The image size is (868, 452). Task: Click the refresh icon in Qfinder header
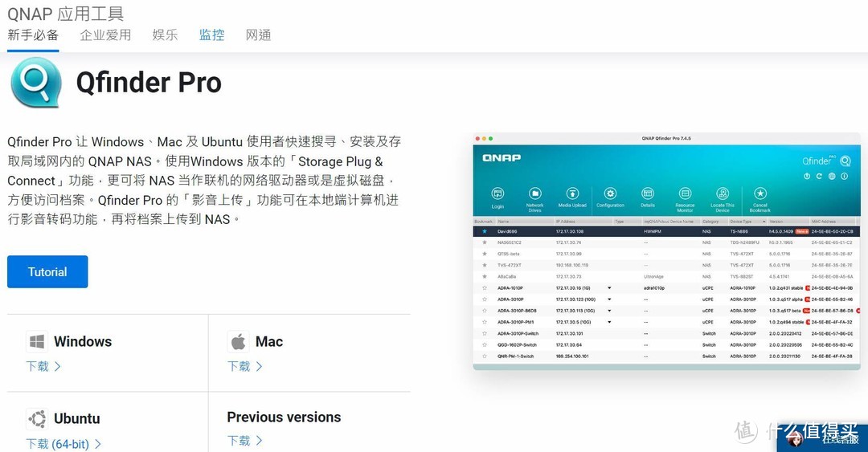point(819,176)
